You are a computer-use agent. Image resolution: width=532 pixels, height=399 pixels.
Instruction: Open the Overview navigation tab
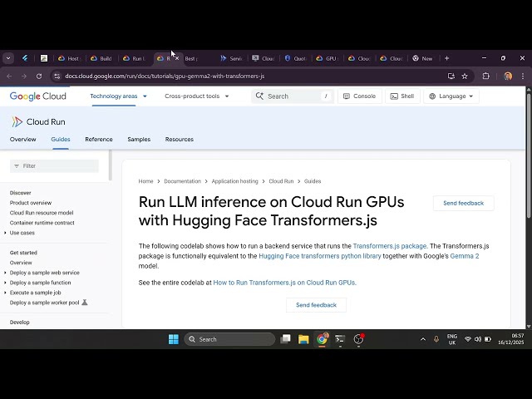tap(22, 139)
